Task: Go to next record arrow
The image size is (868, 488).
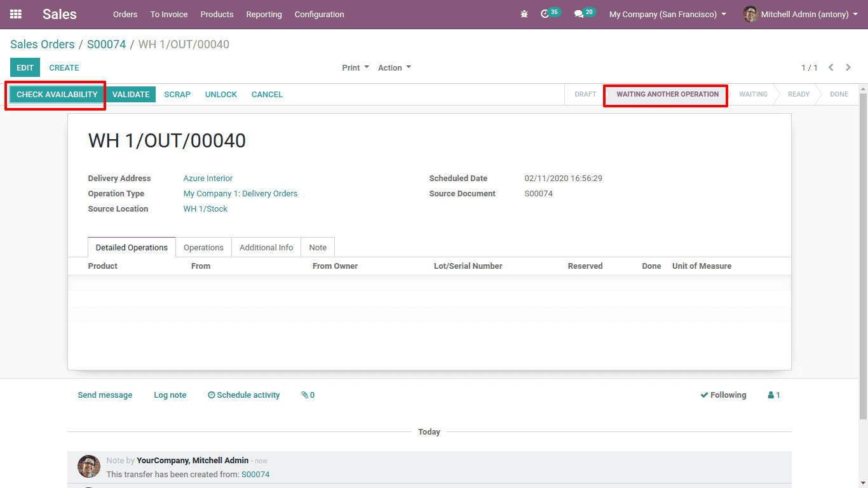Action: click(x=848, y=67)
